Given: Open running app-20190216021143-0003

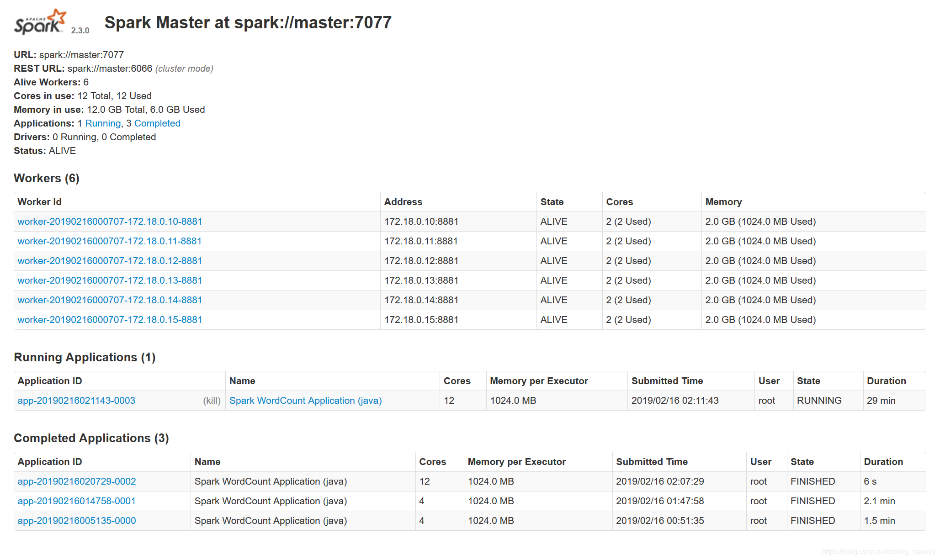Looking at the screenshot, I should tap(76, 401).
